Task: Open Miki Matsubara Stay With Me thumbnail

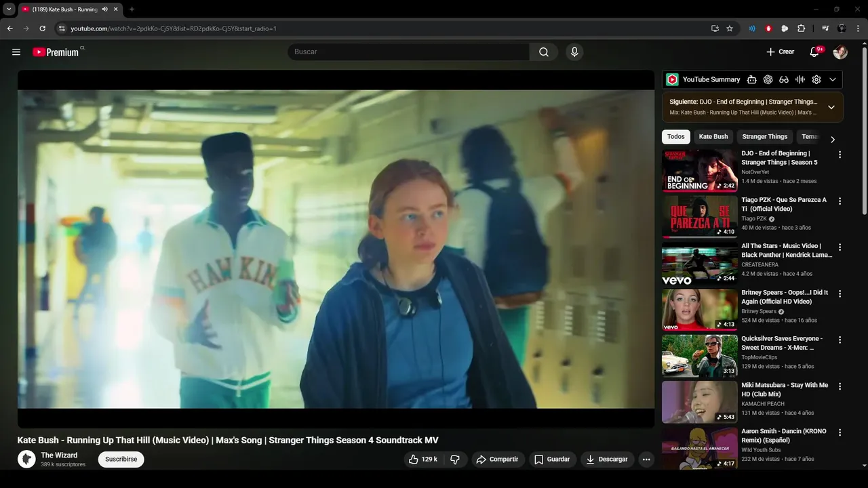Action: click(x=699, y=402)
